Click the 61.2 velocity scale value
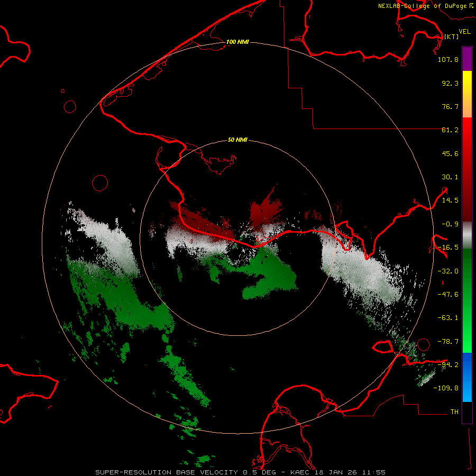This screenshot has width=476, height=476. [x=450, y=130]
